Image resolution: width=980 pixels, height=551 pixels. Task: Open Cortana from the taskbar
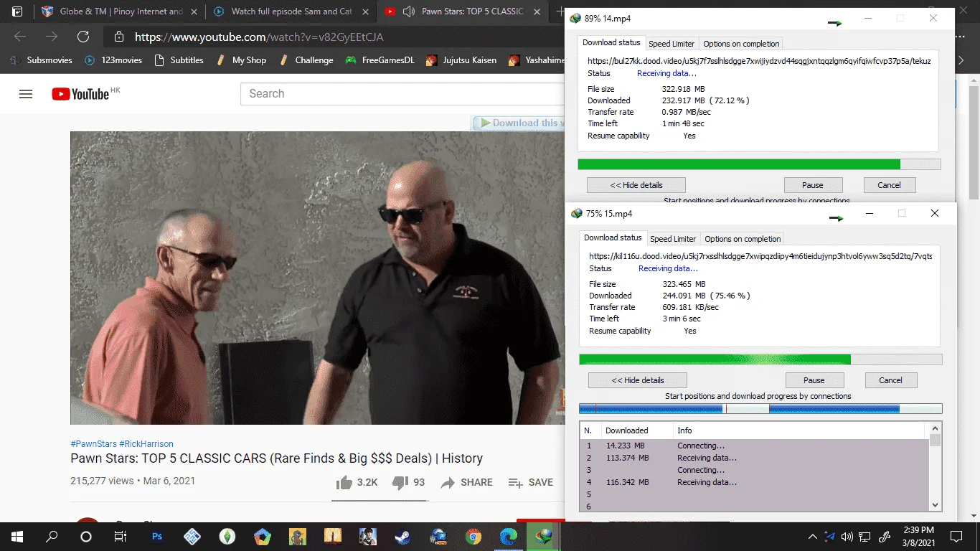click(86, 537)
